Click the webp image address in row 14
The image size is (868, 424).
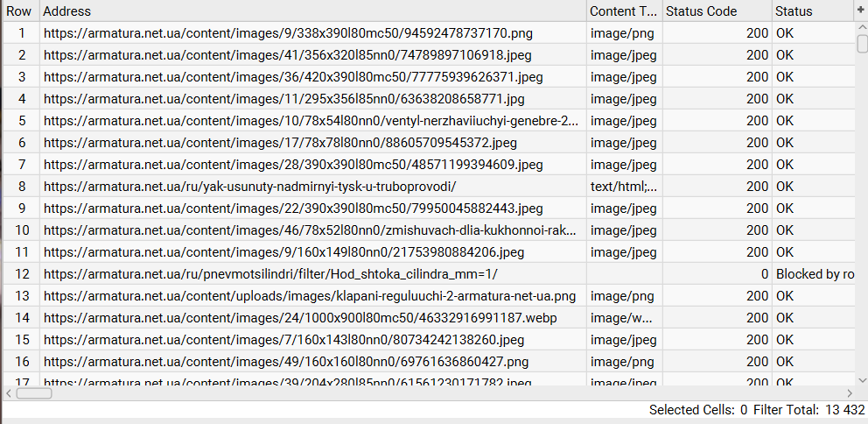[x=300, y=318]
